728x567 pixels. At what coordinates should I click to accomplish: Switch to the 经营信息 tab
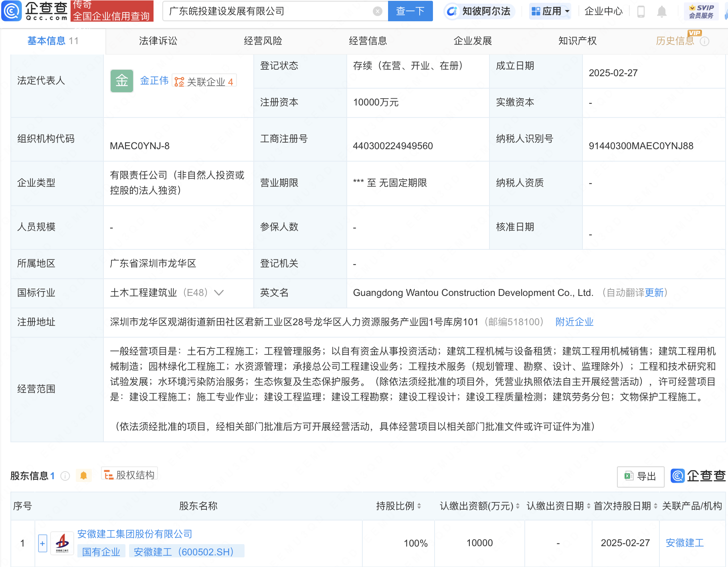[368, 41]
